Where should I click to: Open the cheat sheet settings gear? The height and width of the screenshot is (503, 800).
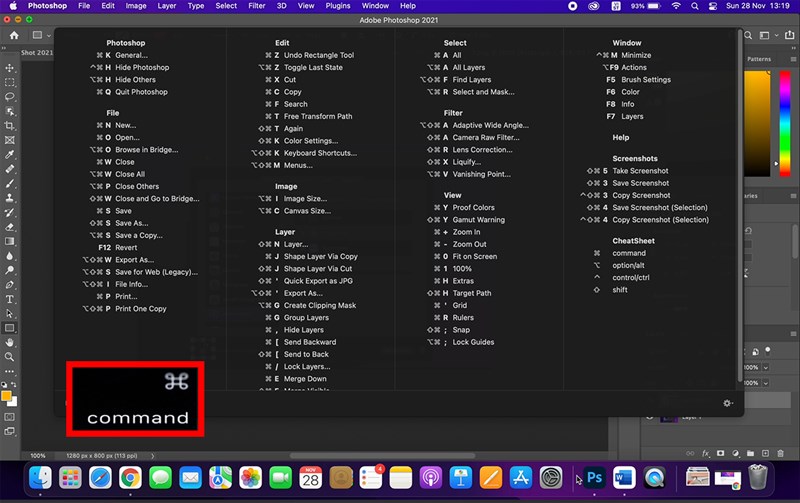coord(727,403)
